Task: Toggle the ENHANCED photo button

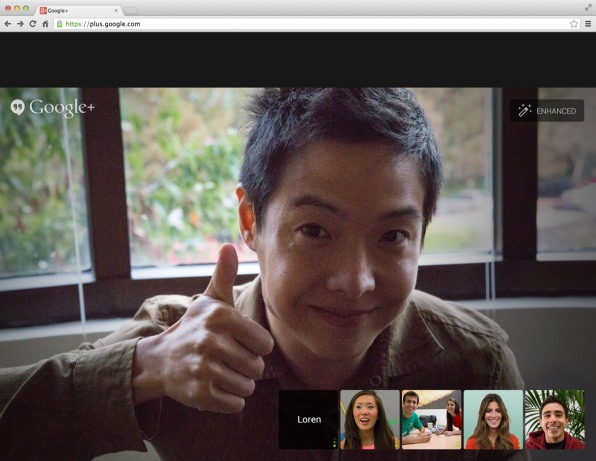Action: 547,111
